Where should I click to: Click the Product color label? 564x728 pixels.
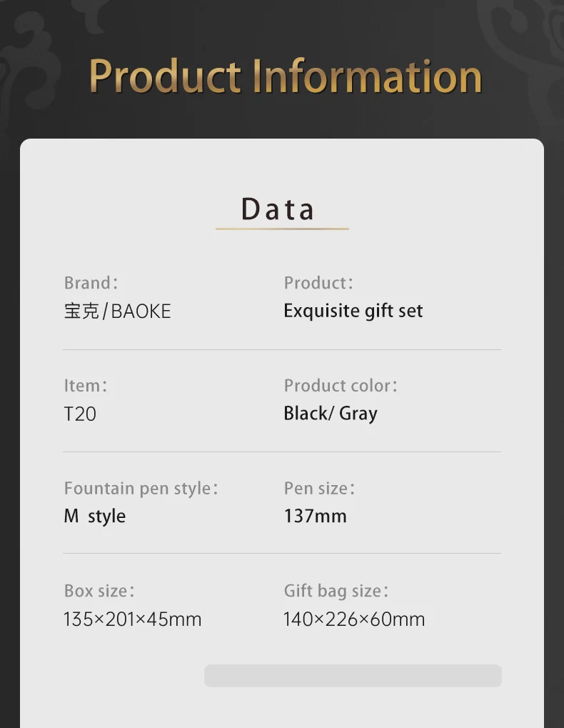pos(340,386)
